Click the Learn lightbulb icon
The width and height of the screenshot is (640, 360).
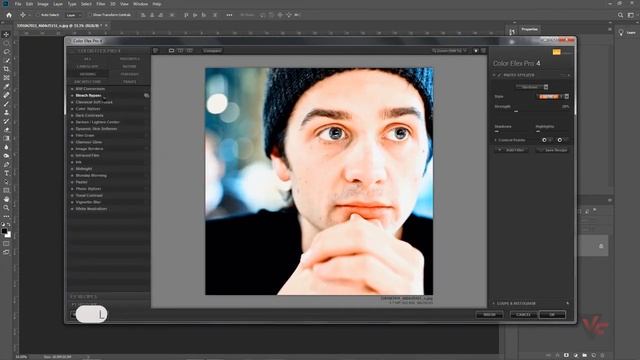(x=621, y=32)
